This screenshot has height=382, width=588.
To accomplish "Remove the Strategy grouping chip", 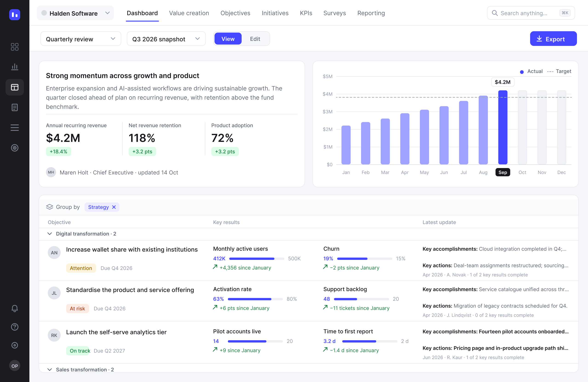I will [114, 207].
